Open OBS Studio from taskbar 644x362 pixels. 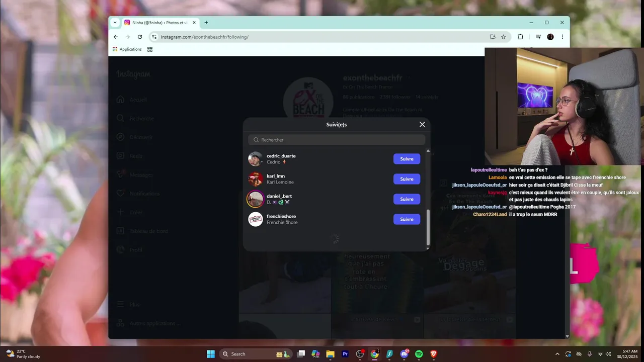coord(360,354)
